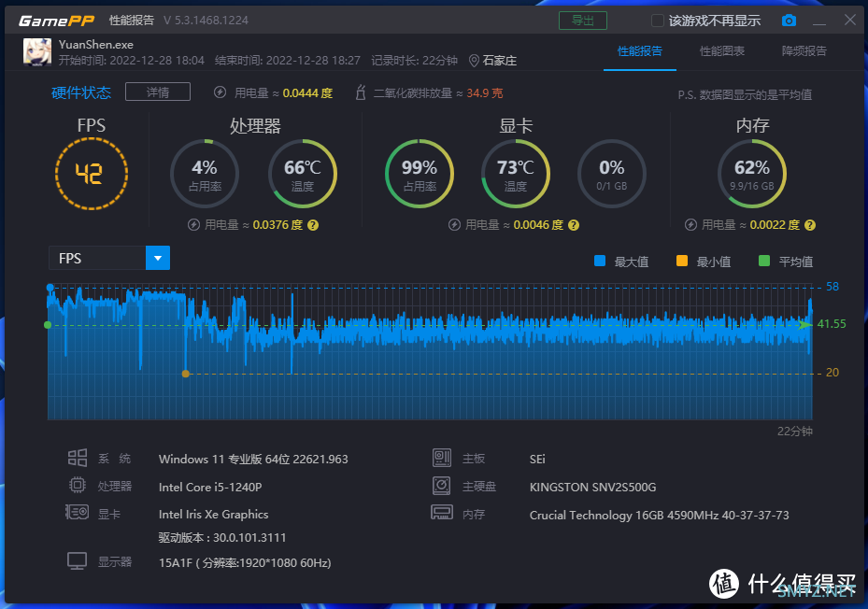Click the hard disk icon beside 主硬盘
Viewport: 868px width, 609px height.
coord(442,486)
